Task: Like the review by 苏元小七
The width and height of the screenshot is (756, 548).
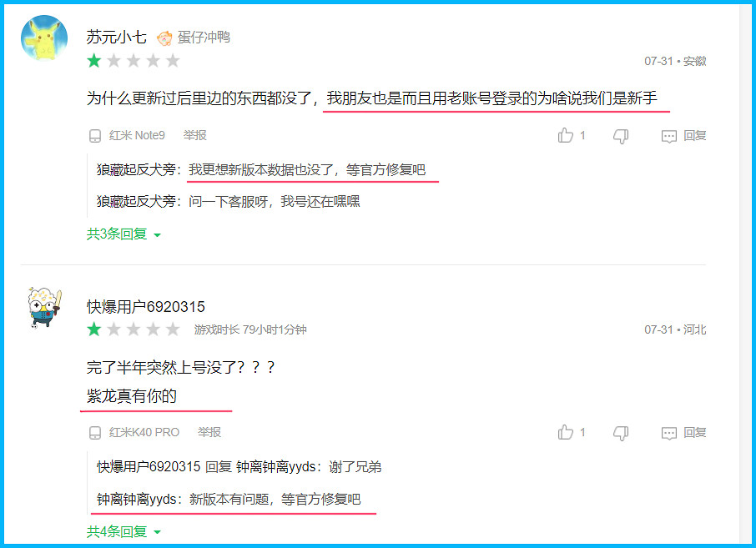Action: [x=566, y=135]
